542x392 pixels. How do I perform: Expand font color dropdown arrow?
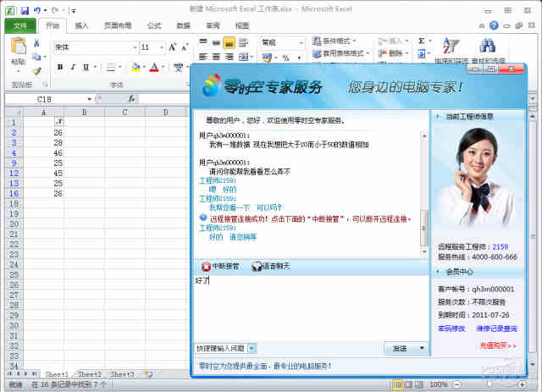[x=163, y=67]
